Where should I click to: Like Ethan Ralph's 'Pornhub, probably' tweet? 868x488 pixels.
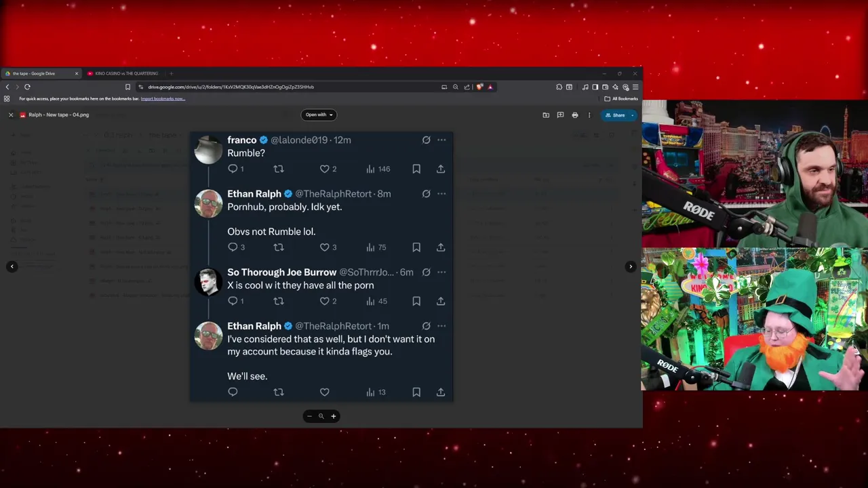click(324, 247)
